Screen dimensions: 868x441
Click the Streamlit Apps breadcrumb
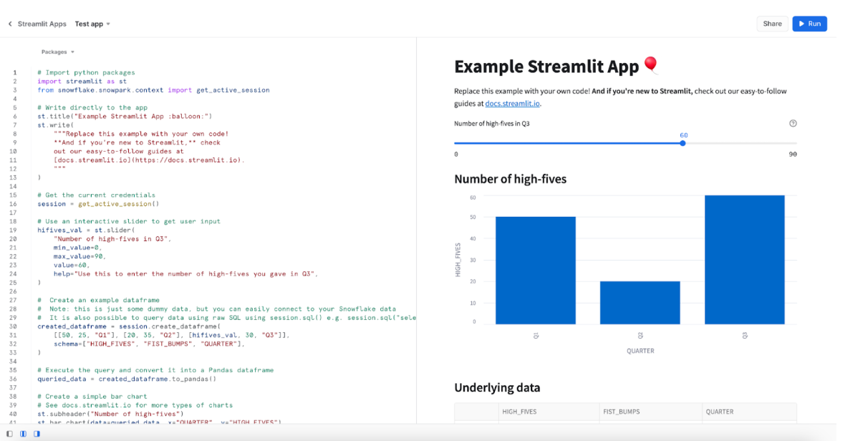pyautogui.click(x=42, y=24)
